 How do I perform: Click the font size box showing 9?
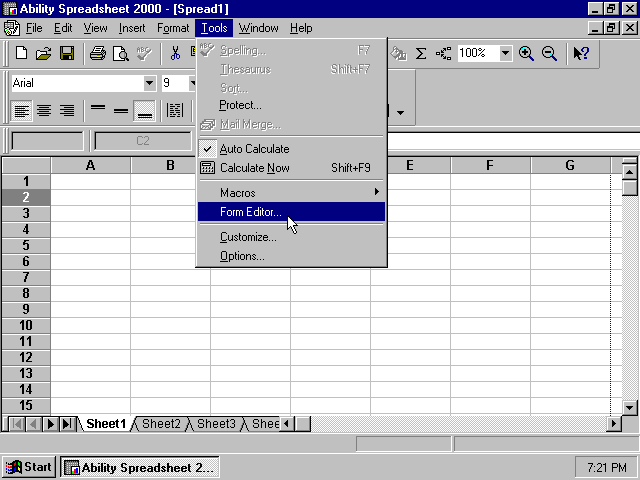click(176, 83)
